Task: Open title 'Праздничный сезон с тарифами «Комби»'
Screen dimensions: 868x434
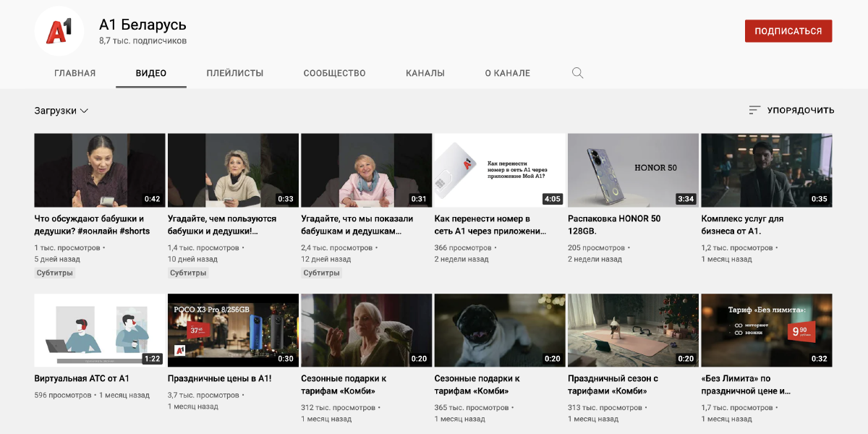Action: [613, 385]
